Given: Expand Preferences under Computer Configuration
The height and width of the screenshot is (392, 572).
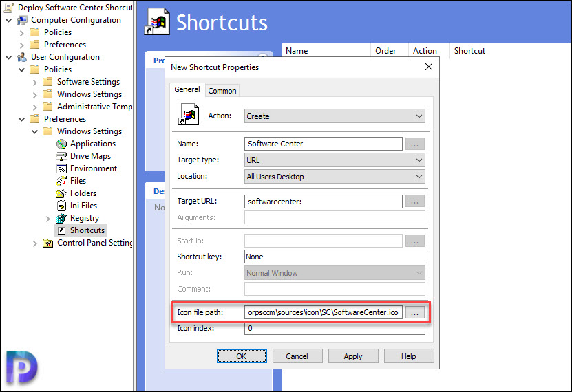Looking at the screenshot, I should 21,45.
